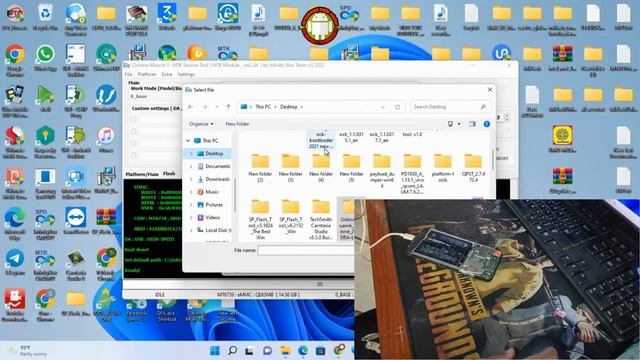Click This PC in the address breadcrumb
This screenshot has height=360, width=640.
click(263, 107)
